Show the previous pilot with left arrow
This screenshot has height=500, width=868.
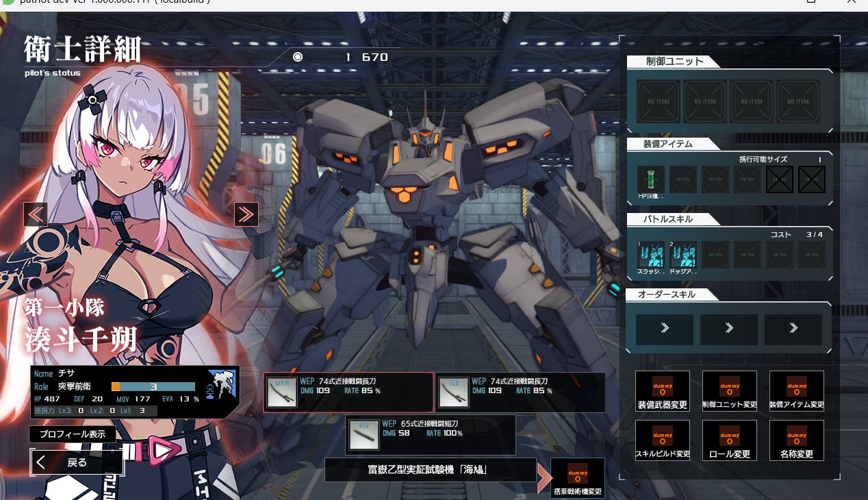(x=36, y=214)
